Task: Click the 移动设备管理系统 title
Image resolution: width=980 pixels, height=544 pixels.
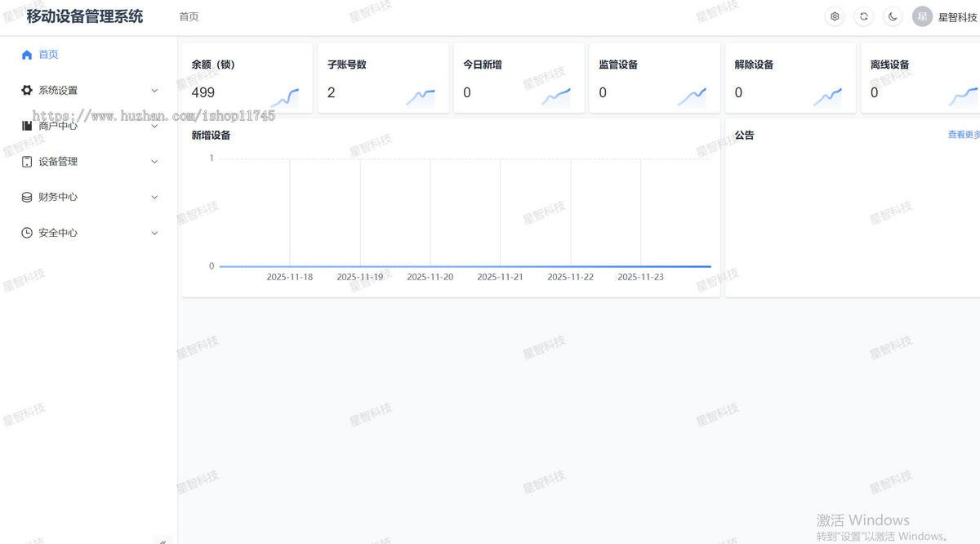Action: point(85,16)
